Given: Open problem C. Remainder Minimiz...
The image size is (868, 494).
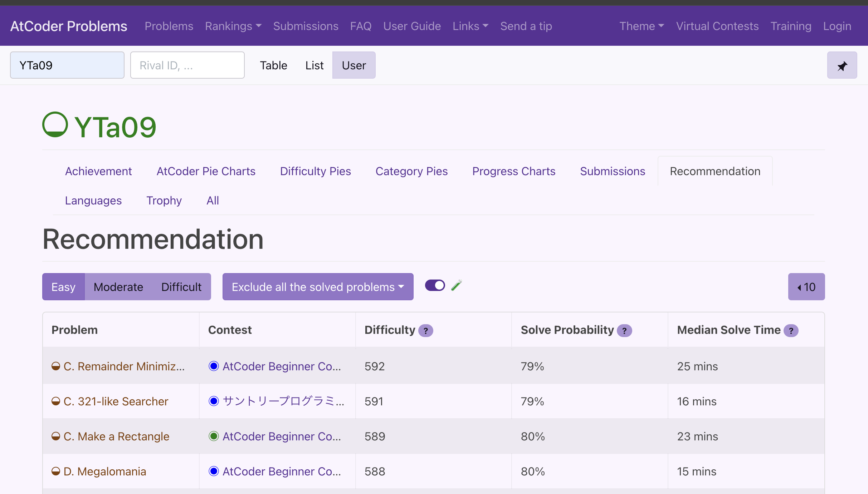Looking at the screenshot, I should click(124, 366).
